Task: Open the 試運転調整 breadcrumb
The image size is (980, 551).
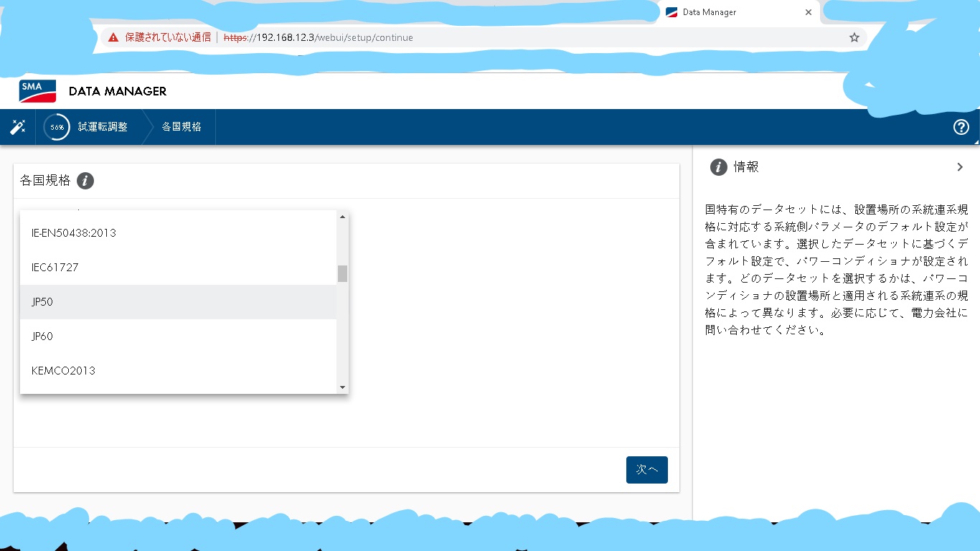Action: pyautogui.click(x=103, y=127)
